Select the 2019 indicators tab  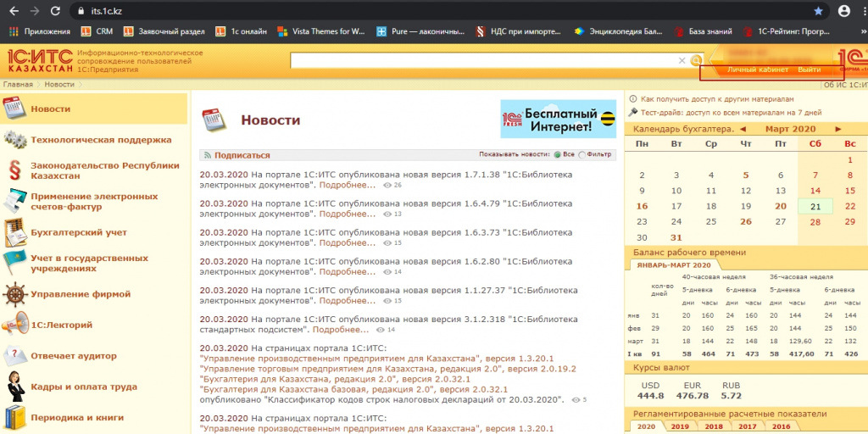[680, 426]
